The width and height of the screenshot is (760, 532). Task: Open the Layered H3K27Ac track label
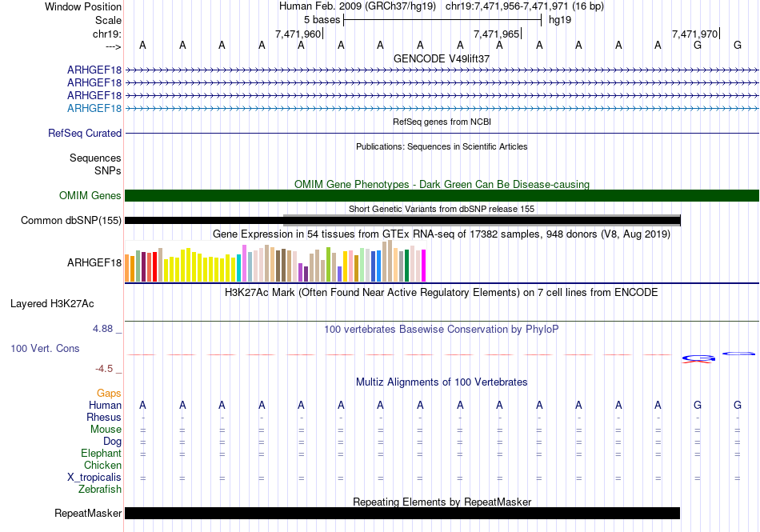tap(52, 304)
